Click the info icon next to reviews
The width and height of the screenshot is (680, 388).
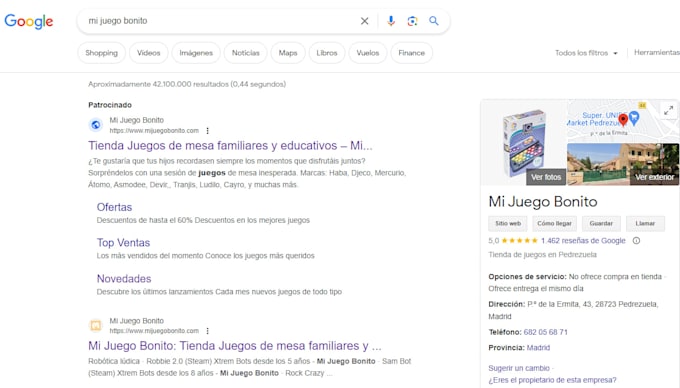click(636, 241)
